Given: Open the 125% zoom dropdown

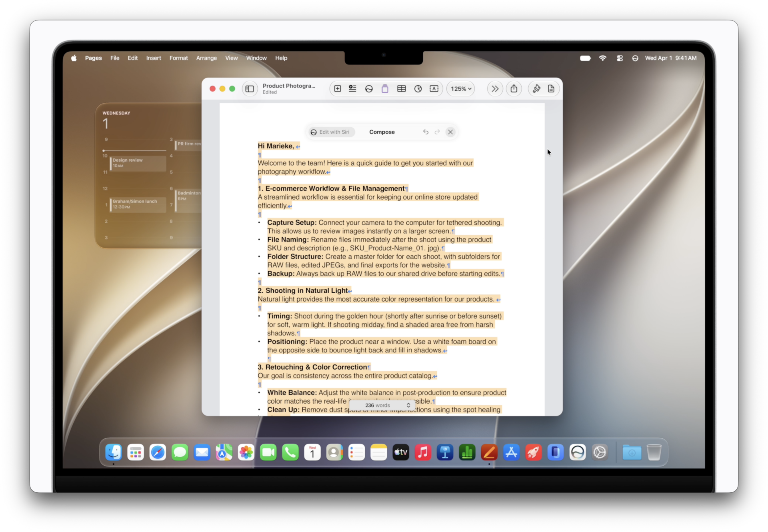Looking at the screenshot, I should 461,89.
